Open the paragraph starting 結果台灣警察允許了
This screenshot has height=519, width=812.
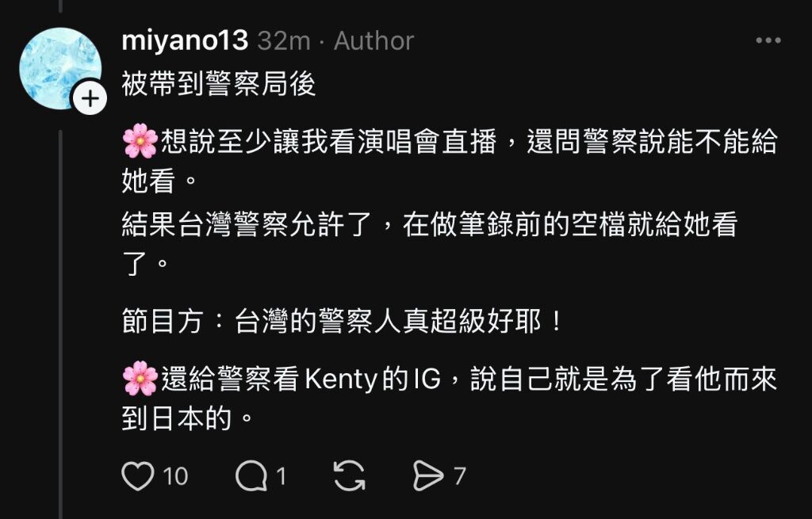[x=430, y=244]
